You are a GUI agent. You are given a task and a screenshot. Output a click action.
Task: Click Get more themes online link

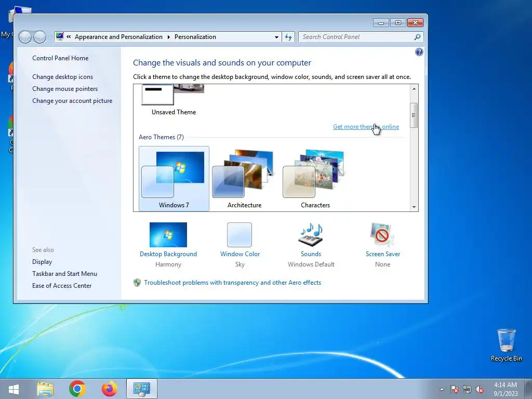pyautogui.click(x=366, y=127)
